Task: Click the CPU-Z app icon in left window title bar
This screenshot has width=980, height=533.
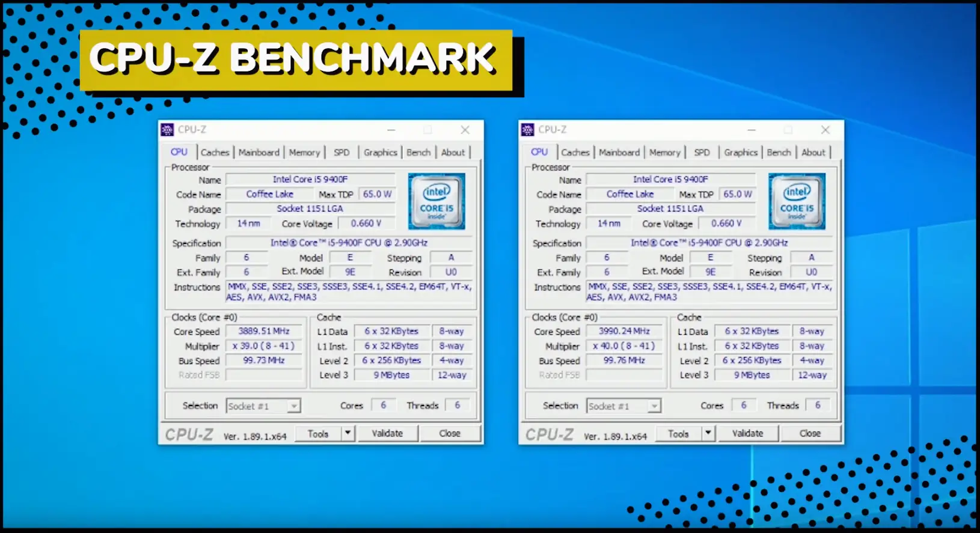Action: pyautogui.click(x=167, y=129)
